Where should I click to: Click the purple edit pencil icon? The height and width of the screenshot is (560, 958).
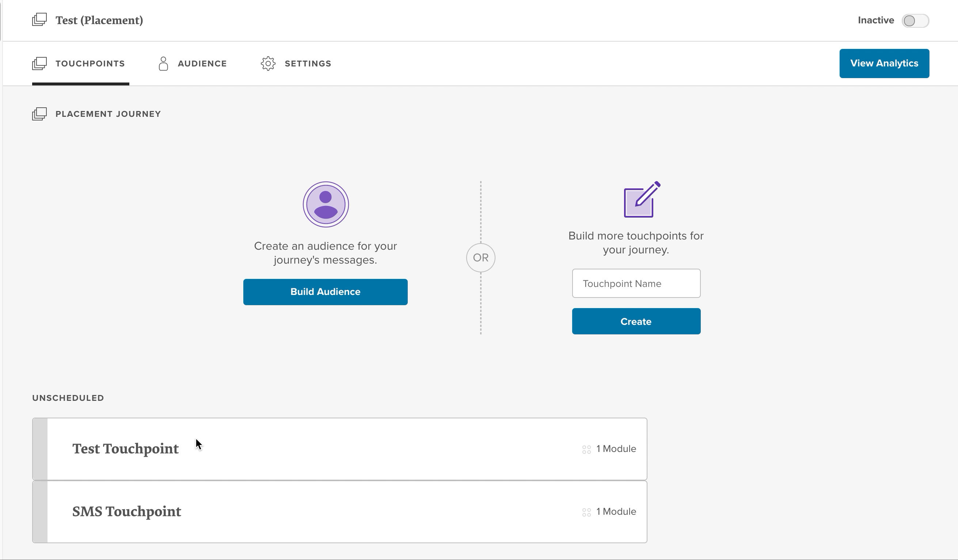(x=642, y=199)
